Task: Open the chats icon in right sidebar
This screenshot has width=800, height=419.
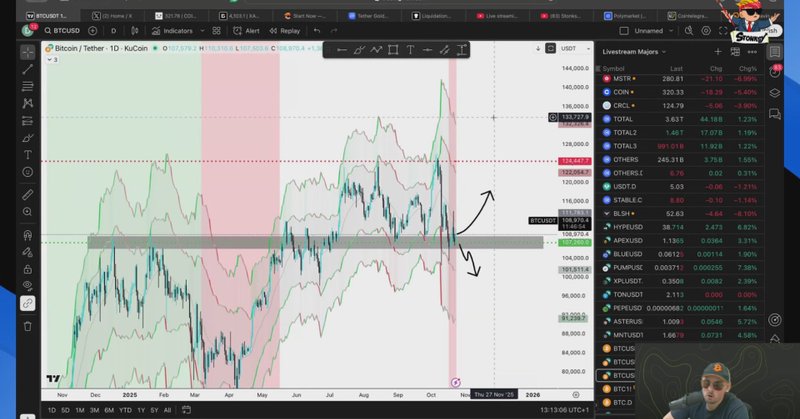Action: 775,114
